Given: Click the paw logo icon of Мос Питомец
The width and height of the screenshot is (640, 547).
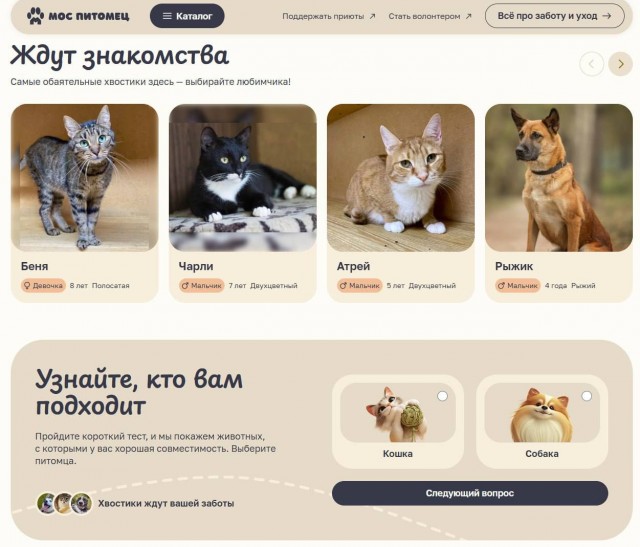Looking at the screenshot, I should point(36,16).
